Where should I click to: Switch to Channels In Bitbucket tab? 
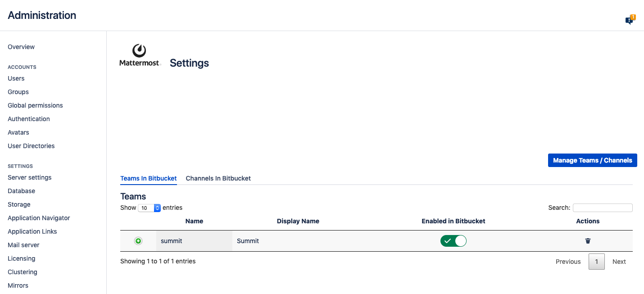218,178
